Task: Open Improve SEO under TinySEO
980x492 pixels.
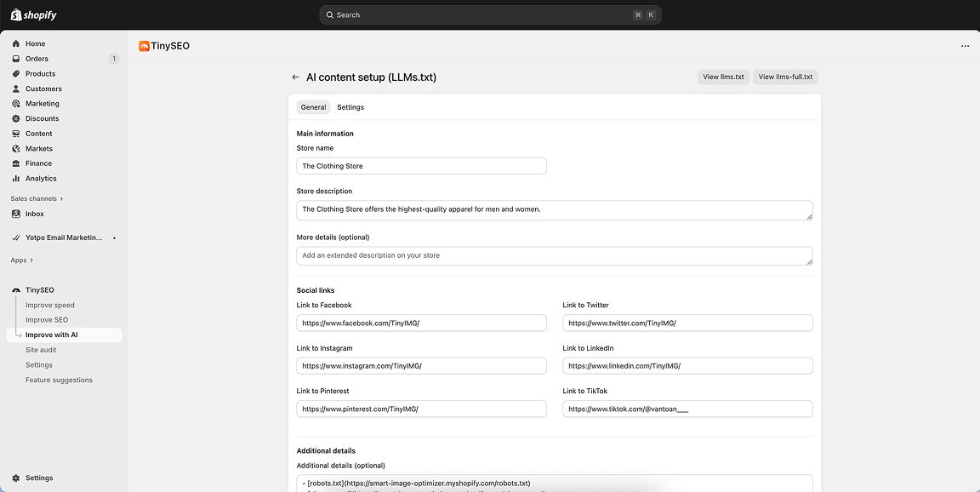Action: pyautogui.click(x=47, y=320)
